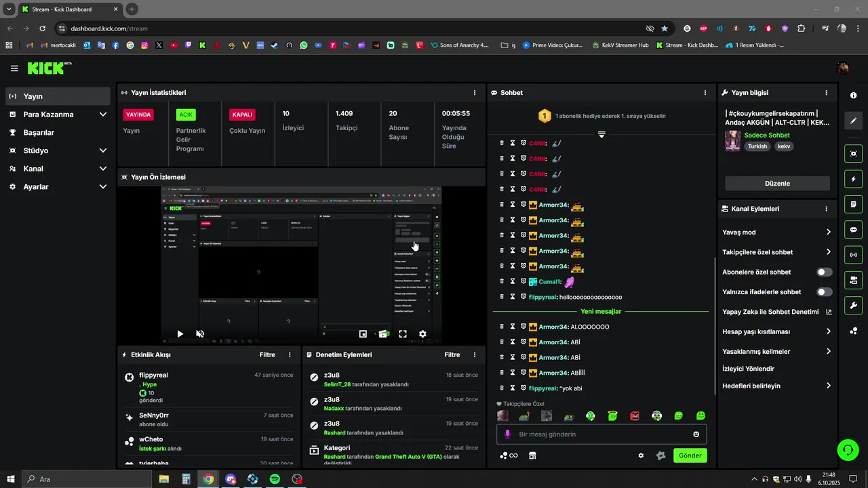868x488 pixels.
Task: Open Takipçilere özel sohbet options
Action: [x=777, y=252]
